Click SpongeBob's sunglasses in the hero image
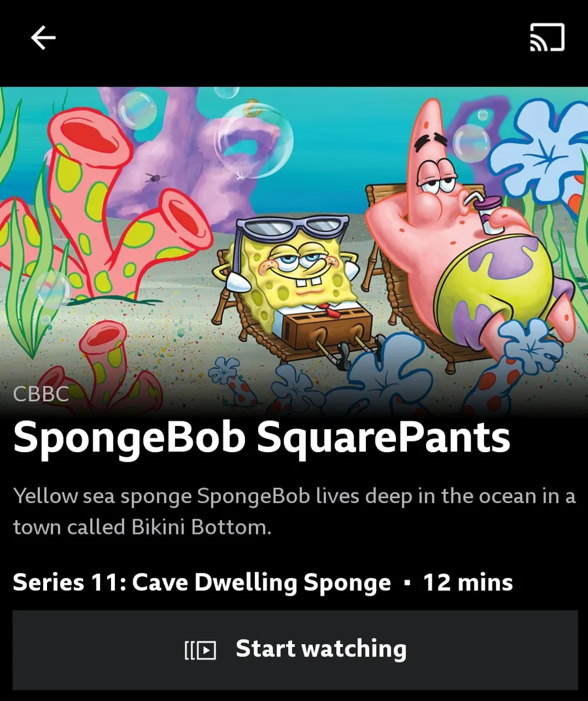 pyautogui.click(x=293, y=229)
